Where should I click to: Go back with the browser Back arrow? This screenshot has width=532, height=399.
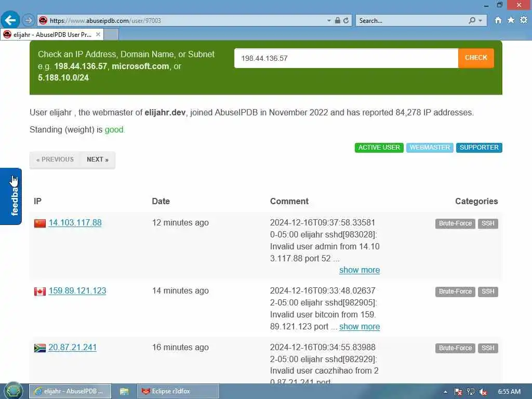10,20
